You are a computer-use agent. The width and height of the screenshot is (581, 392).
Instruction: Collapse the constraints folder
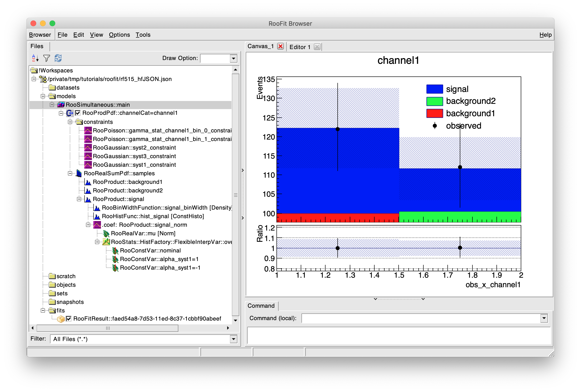click(70, 122)
